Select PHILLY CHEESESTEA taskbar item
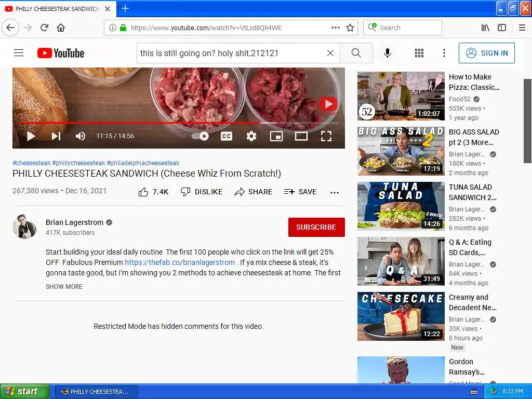This screenshot has height=399, width=532. tap(96, 392)
